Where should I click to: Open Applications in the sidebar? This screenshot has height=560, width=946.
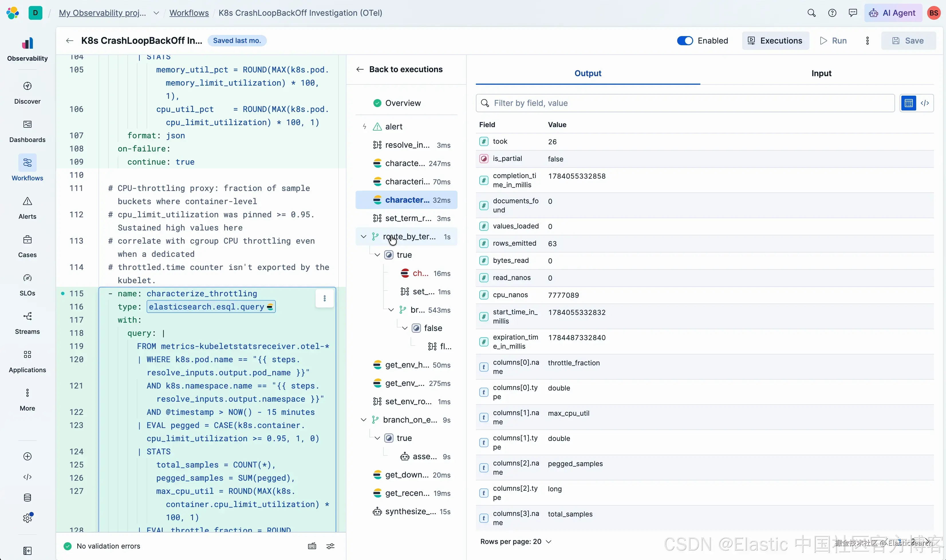pyautogui.click(x=27, y=361)
